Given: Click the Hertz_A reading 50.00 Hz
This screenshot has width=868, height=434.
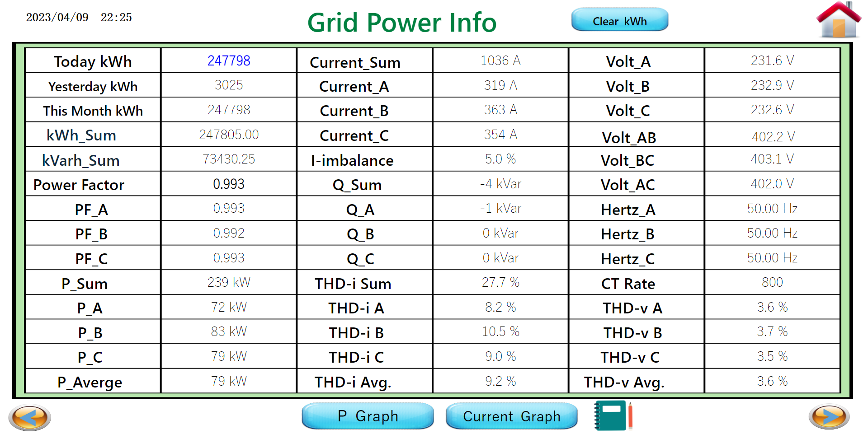Looking at the screenshot, I should pos(772,208).
